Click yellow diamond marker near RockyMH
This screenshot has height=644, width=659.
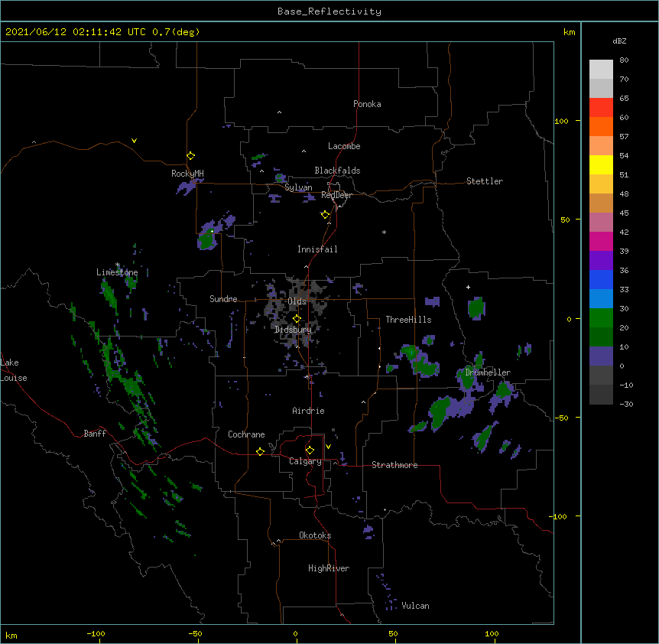click(191, 156)
